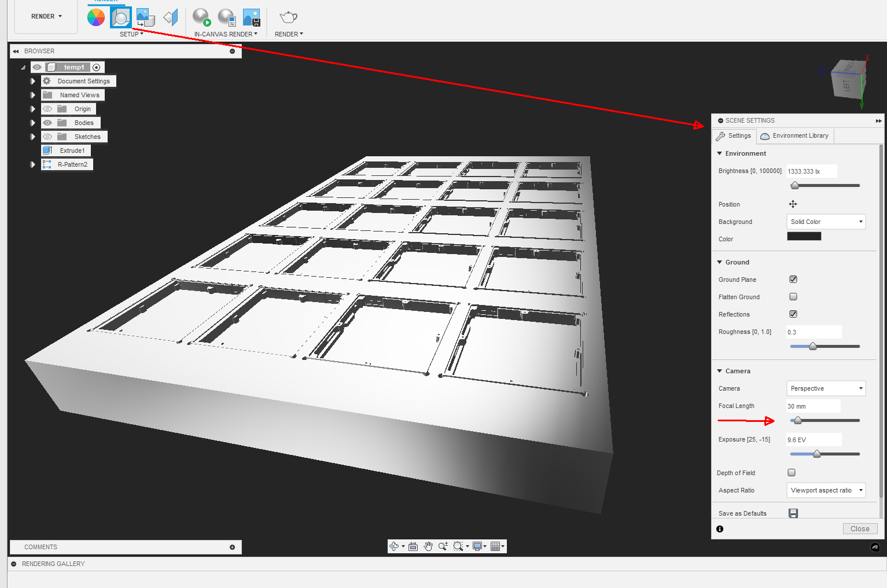This screenshot has width=887, height=588.
Task: Turn on Depth of Field
Action: (x=791, y=472)
